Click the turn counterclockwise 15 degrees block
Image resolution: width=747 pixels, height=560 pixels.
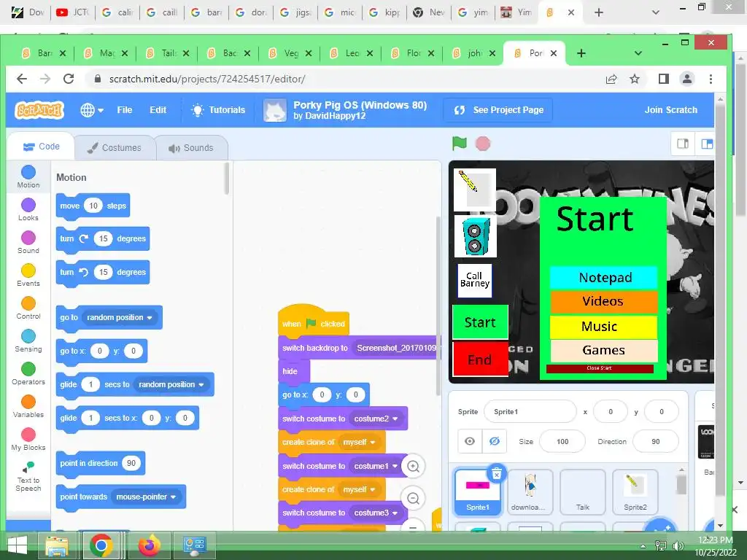coord(102,272)
